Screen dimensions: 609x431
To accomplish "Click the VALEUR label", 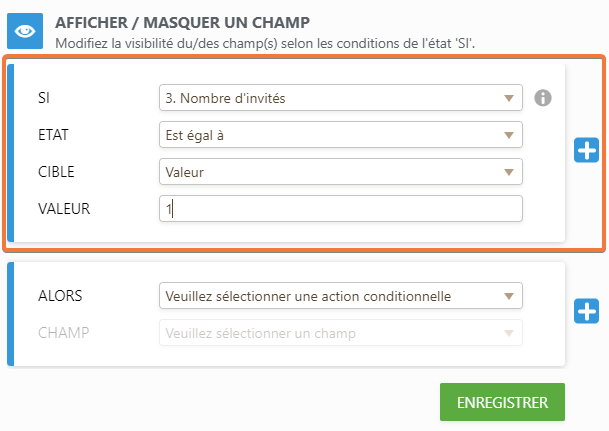I will tap(63, 209).
